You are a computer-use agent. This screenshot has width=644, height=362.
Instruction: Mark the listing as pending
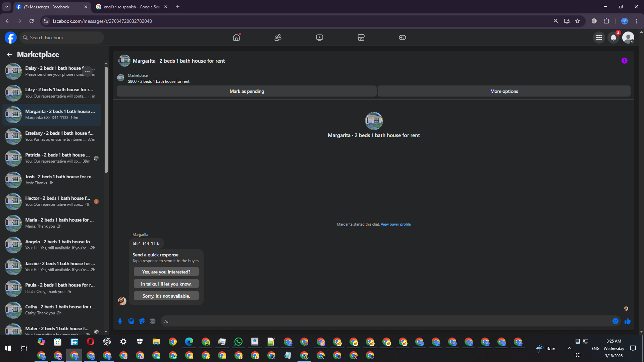coord(247,91)
